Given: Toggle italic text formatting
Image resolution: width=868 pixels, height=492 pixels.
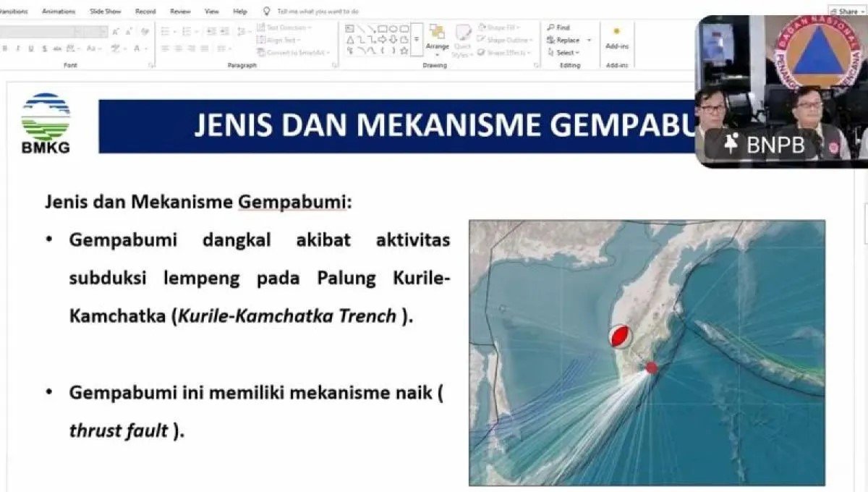Looking at the screenshot, I should 17,48.
